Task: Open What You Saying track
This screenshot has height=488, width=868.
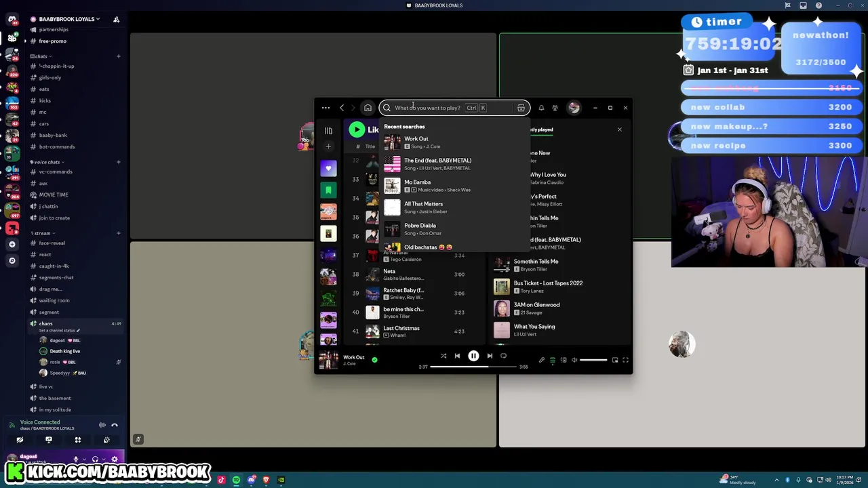Action: (559, 330)
